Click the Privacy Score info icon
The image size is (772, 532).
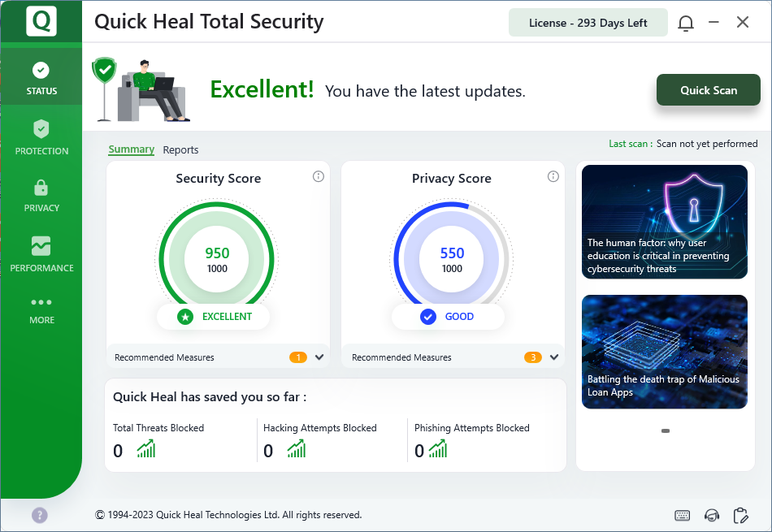click(553, 176)
